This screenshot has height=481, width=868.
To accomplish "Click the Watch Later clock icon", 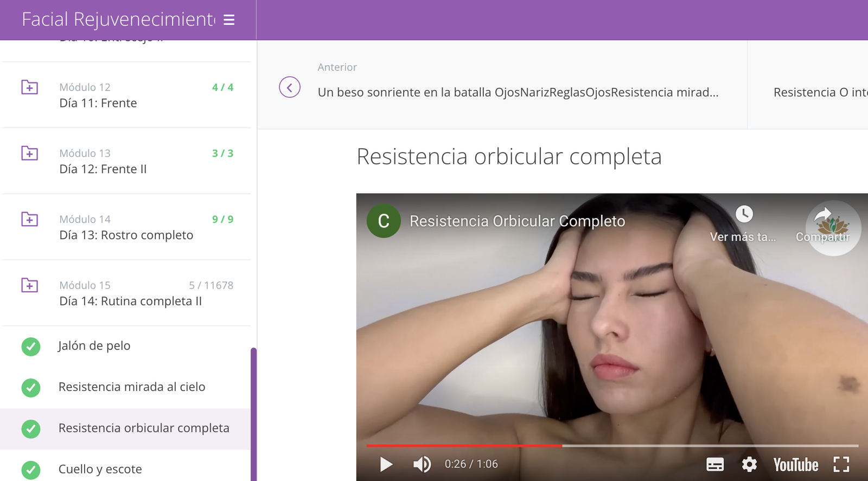I will click(744, 214).
